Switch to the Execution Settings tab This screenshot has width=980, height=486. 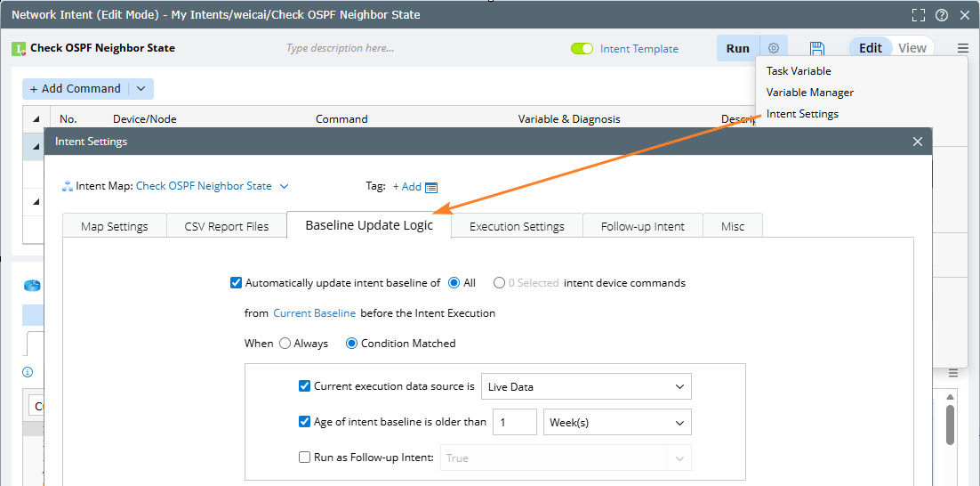tap(517, 226)
